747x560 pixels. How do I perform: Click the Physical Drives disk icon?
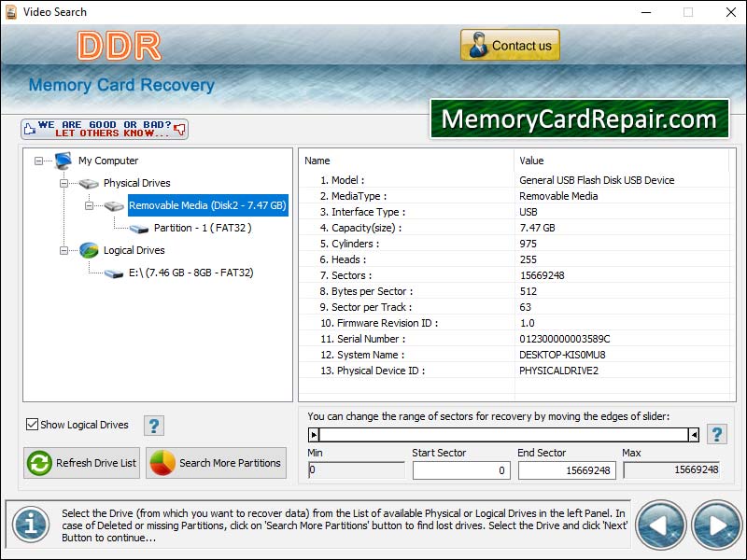[89, 183]
